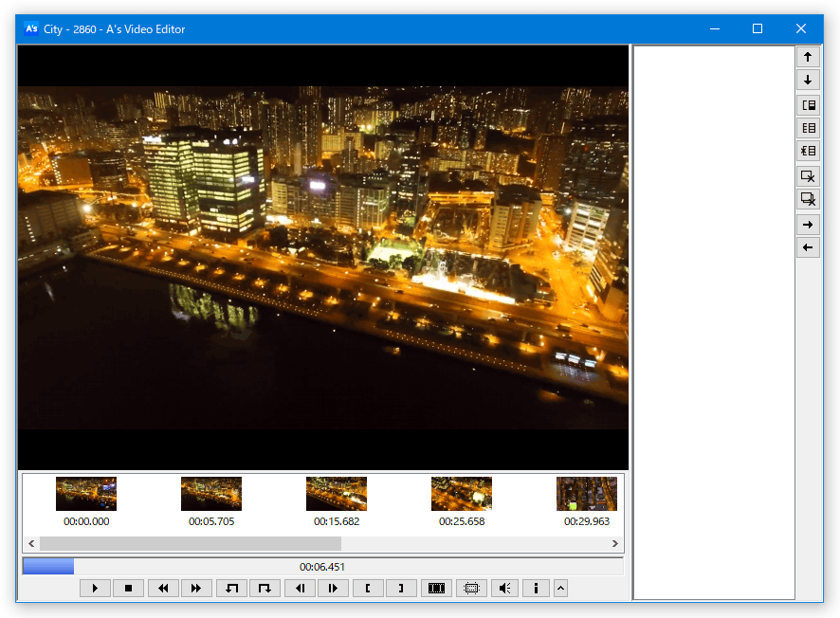This screenshot has width=840, height=618.
Task: Start playback with the Play button
Action: pos(96,588)
